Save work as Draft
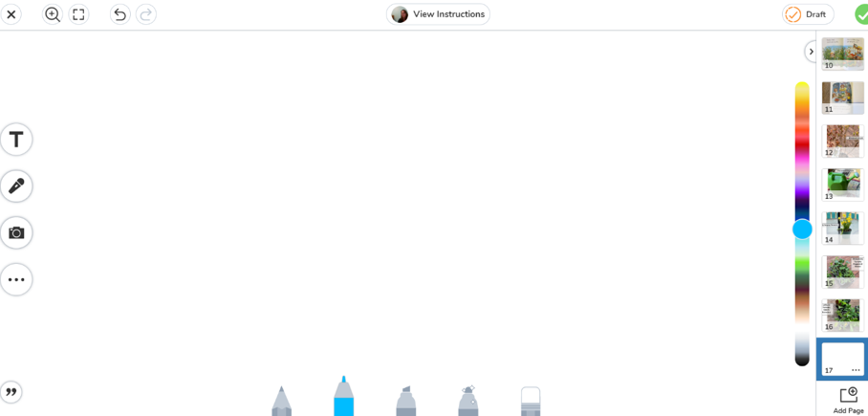 pyautogui.click(x=808, y=14)
